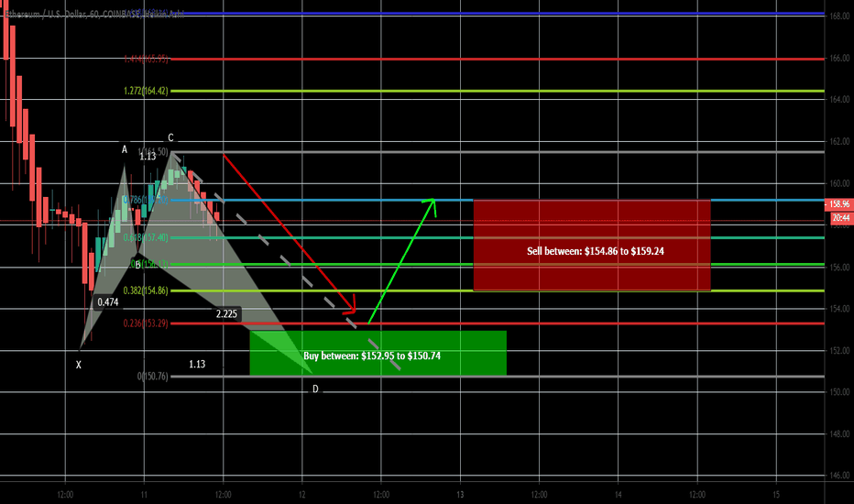Screen dimensions: 854x504
Task: Select the 1.13 ratio label beside point X
Action: click(197, 364)
